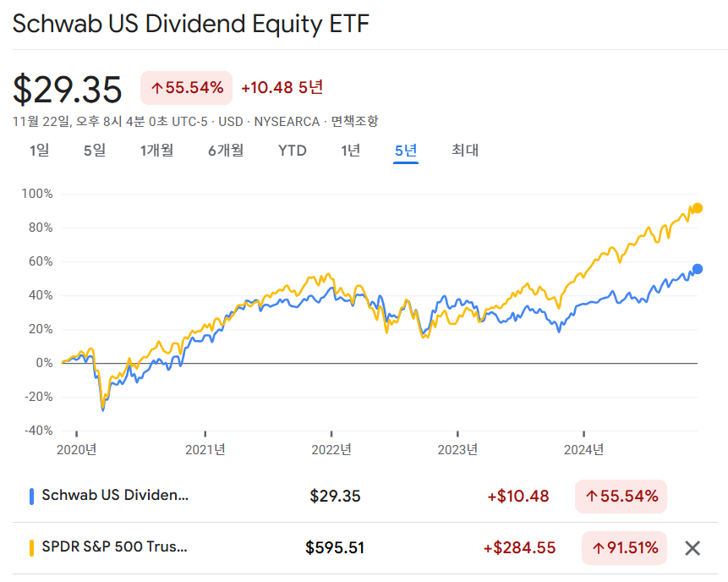Show the 1년 chart range
This screenshot has width=728, height=582.
coord(351,151)
